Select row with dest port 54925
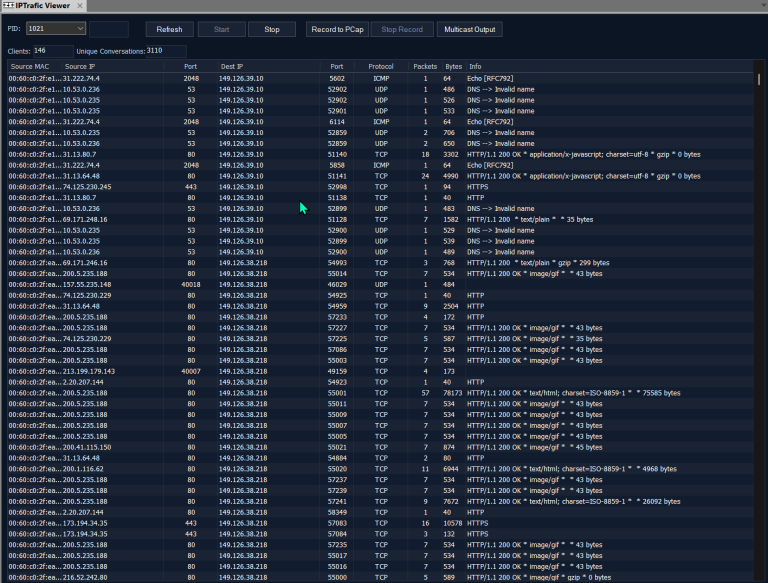The width and height of the screenshot is (768, 583). point(380,295)
